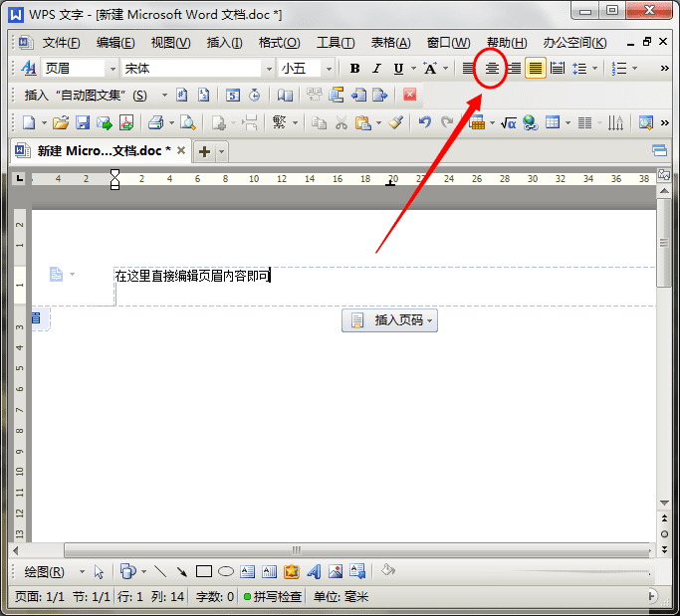Open 表格(A) menu
The width and height of the screenshot is (680, 616).
390,43
